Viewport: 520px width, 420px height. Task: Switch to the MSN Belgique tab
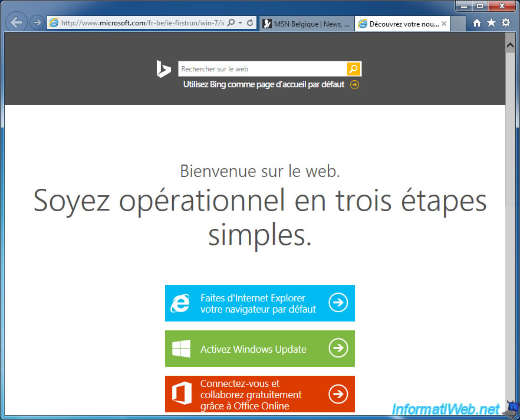[x=307, y=24]
